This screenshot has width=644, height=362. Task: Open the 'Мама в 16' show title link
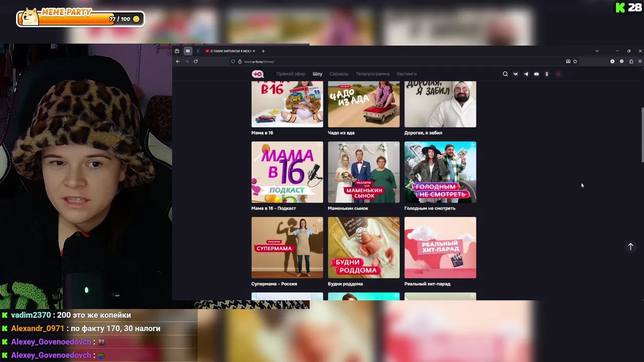pos(262,133)
